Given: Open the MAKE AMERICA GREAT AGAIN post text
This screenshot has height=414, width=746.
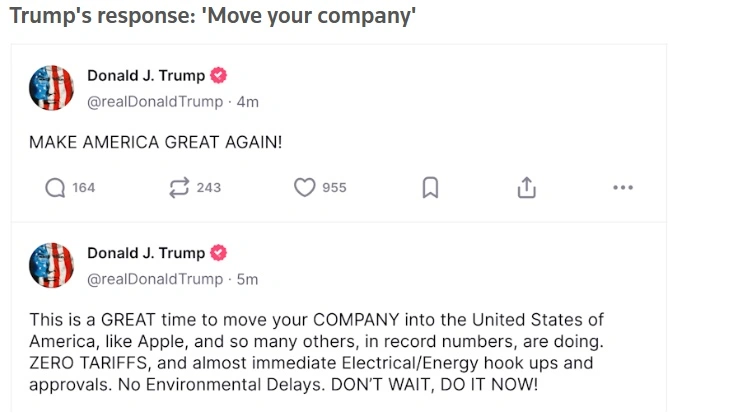Looking at the screenshot, I should [156, 142].
